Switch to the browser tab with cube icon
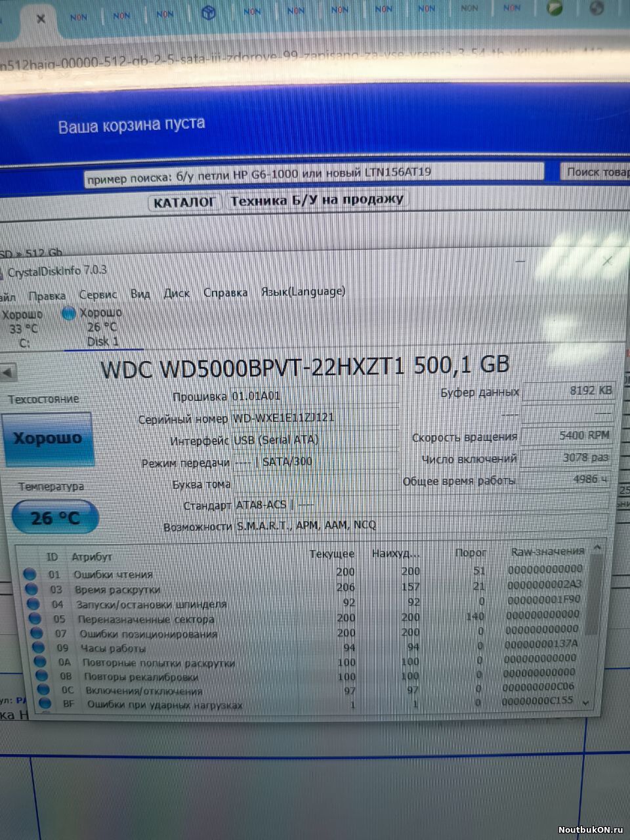 (x=209, y=12)
